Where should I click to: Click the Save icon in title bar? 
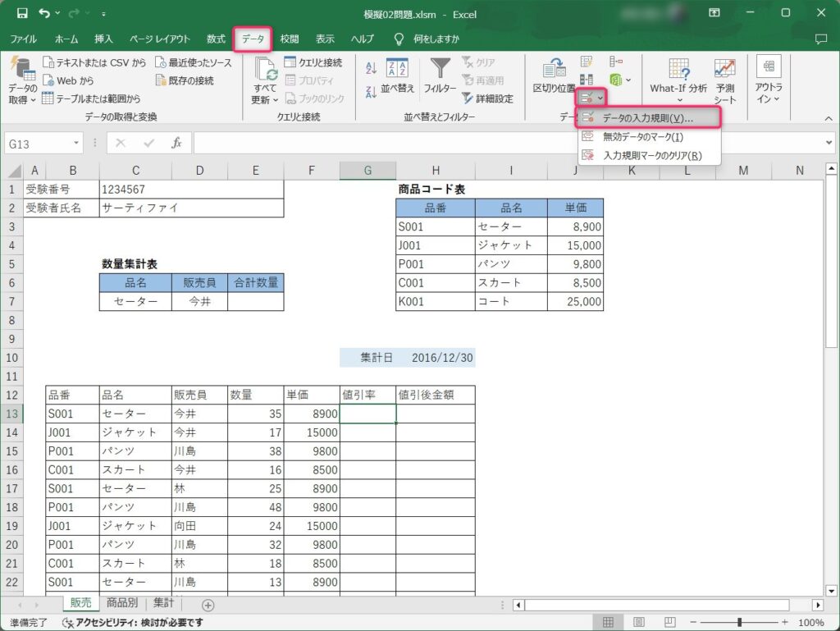22,13
